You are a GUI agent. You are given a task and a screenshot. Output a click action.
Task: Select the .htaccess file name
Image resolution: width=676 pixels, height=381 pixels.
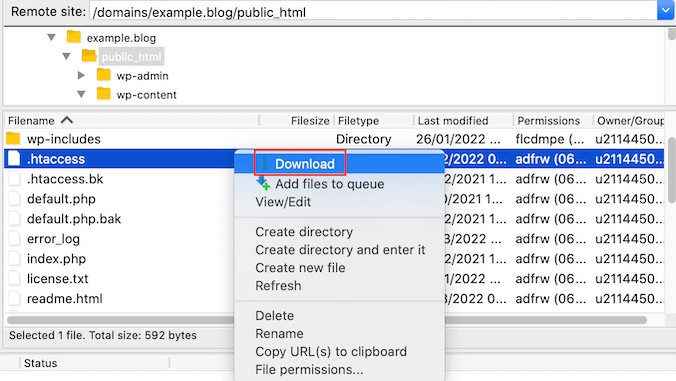point(56,159)
